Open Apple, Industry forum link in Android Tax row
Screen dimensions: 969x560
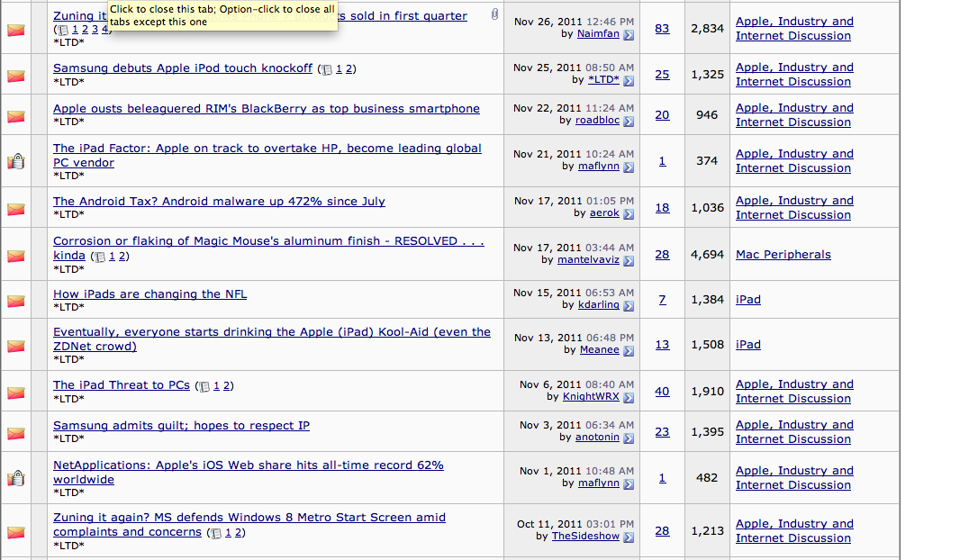tap(794, 208)
